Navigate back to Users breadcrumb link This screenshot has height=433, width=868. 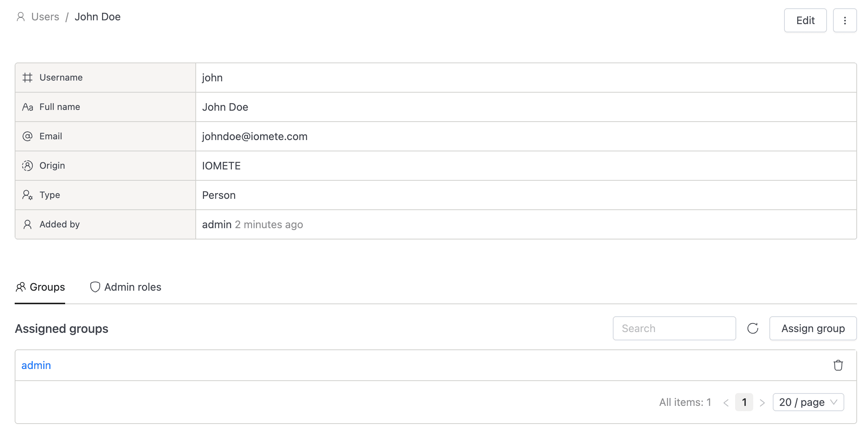click(45, 17)
